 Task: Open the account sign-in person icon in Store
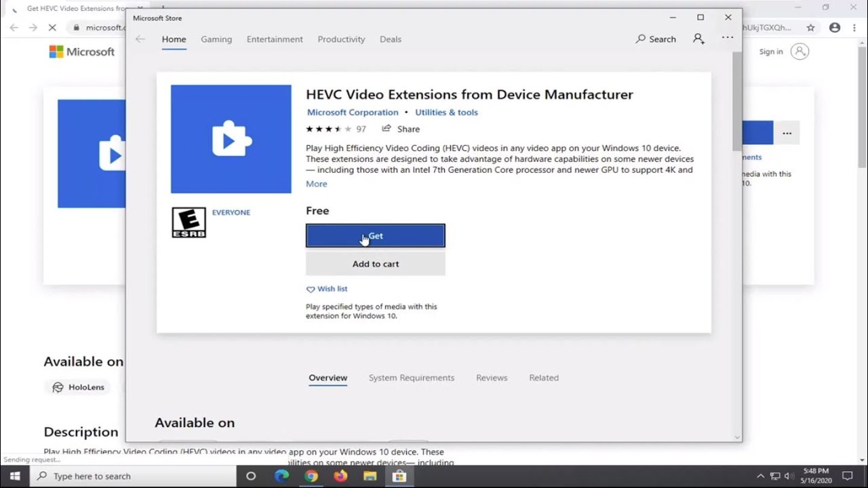pyautogui.click(x=698, y=39)
